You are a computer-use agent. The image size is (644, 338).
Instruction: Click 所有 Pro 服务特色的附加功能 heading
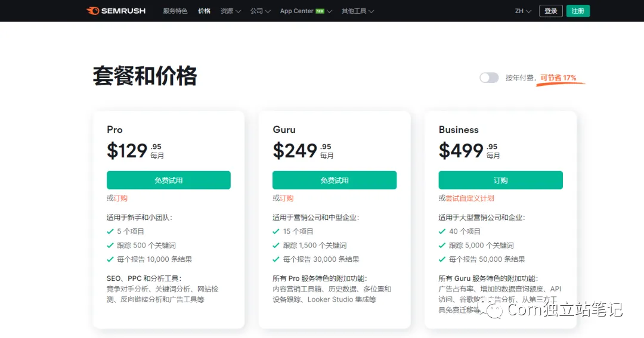[x=320, y=278]
